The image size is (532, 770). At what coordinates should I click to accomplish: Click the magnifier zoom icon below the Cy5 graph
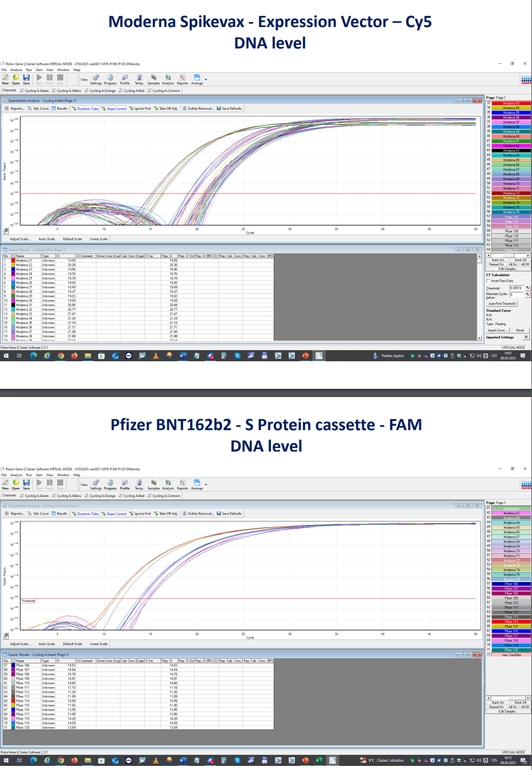(x=6, y=231)
